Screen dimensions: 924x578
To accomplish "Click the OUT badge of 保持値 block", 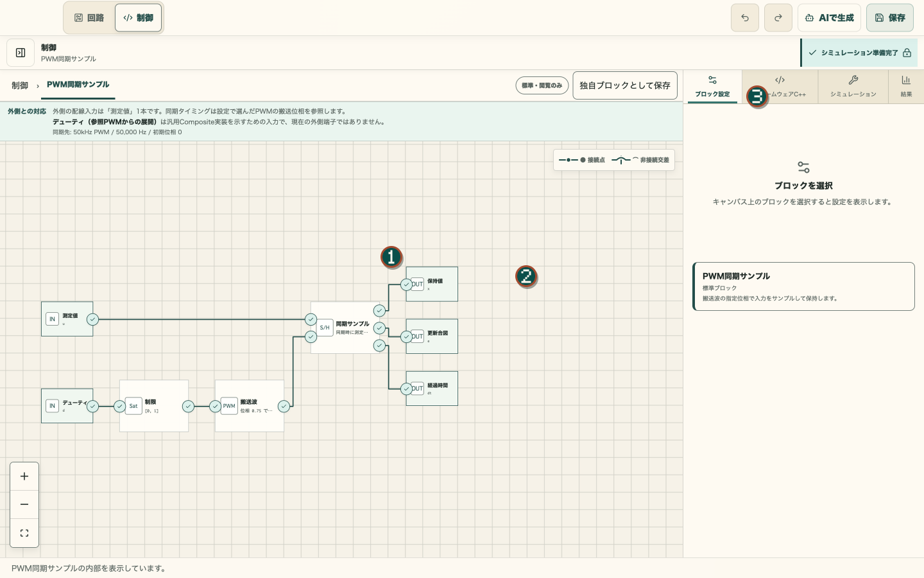I will point(418,284).
